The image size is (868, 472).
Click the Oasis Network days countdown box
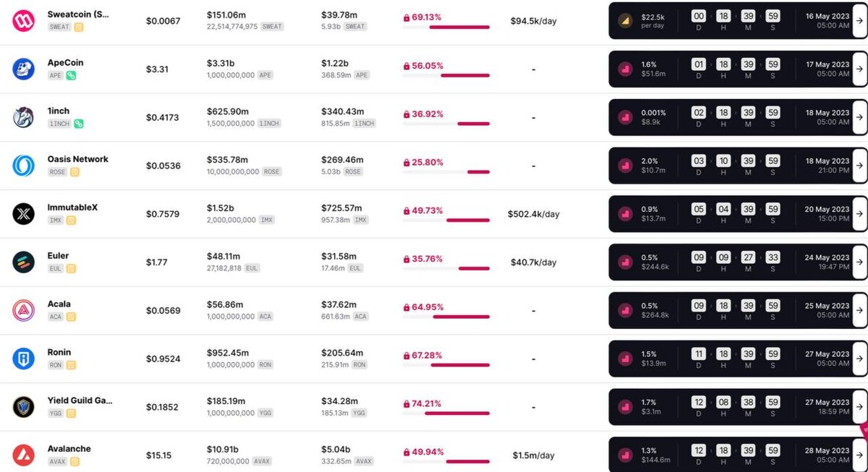point(699,160)
